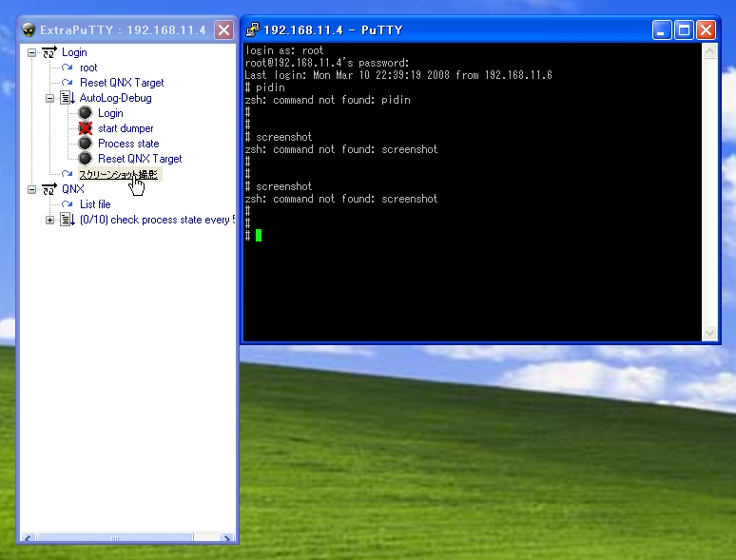Image resolution: width=736 pixels, height=560 pixels.
Task: Click the ExtraPuTTY alien head title icon
Action: coord(29,29)
